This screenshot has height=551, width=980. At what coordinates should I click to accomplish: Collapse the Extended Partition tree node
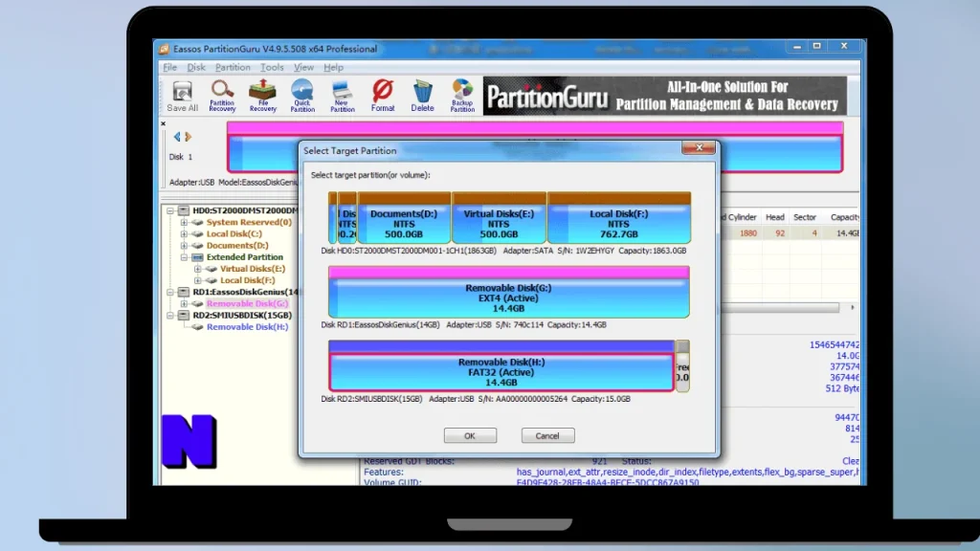tap(184, 257)
